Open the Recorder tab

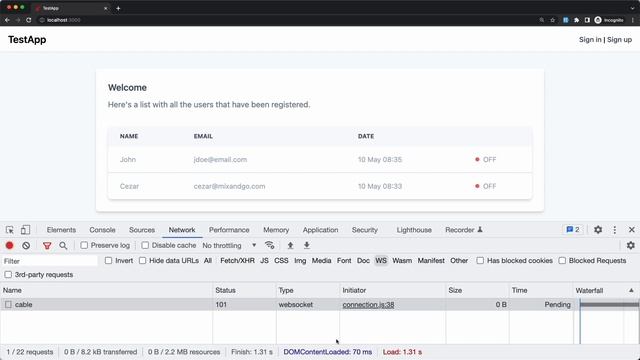point(464,230)
